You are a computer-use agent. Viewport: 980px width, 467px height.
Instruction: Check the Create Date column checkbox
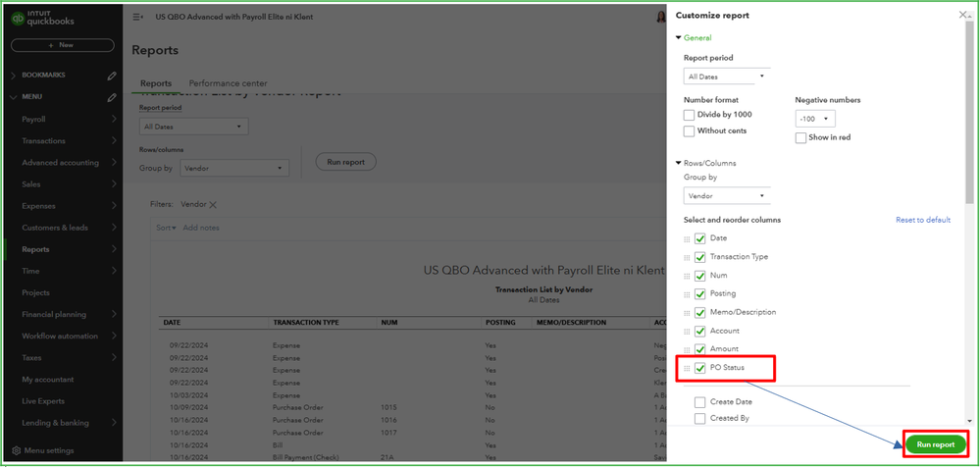700,402
